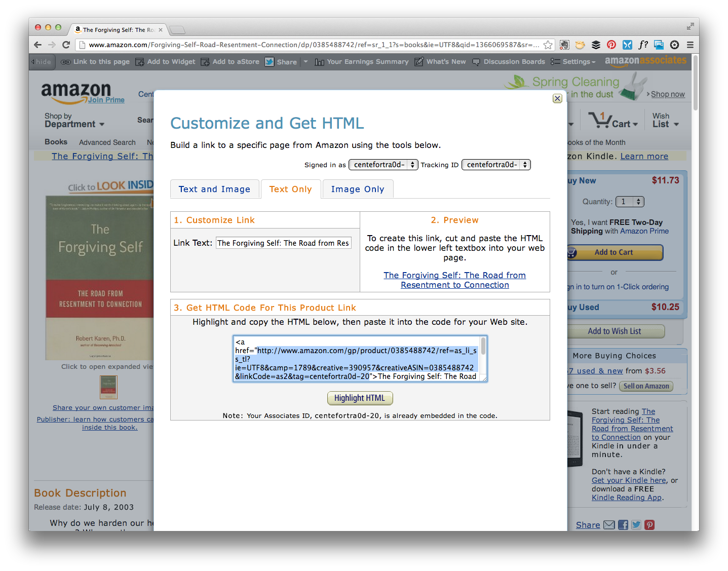
Task: Select the browser tab The Forgiving Self
Action: tap(118, 29)
